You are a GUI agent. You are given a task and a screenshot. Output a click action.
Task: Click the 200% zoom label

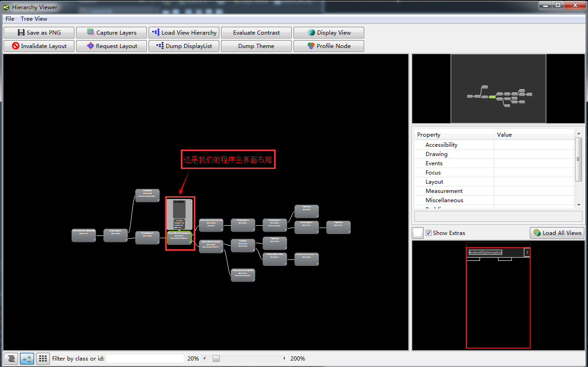click(298, 359)
